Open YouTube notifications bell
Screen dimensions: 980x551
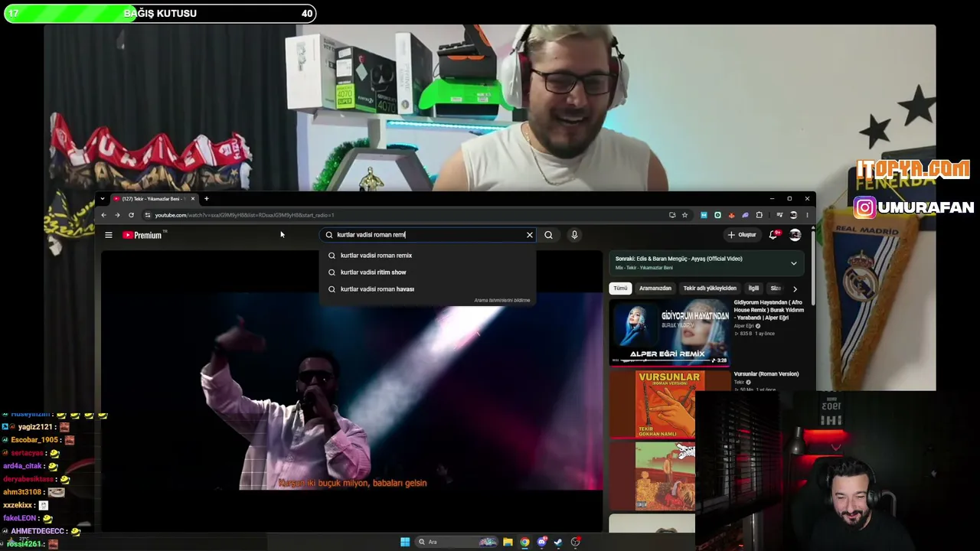[x=773, y=235]
